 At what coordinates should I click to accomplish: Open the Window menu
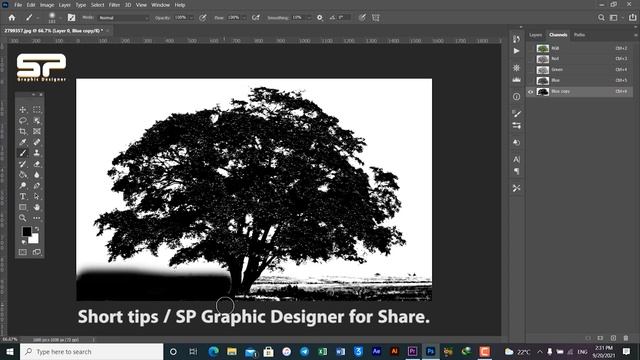[160, 5]
